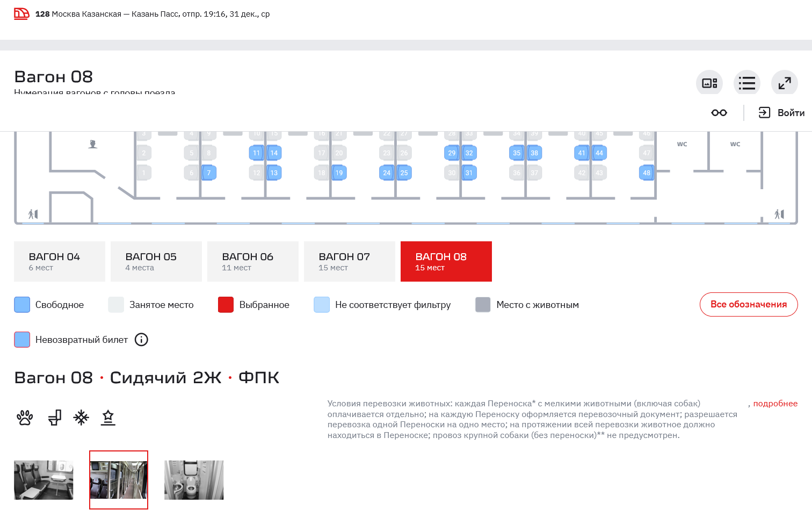Image resolution: width=812 pixels, height=531 pixels.
Task: Open Вагон 07 with 15 seats
Action: coord(350,262)
